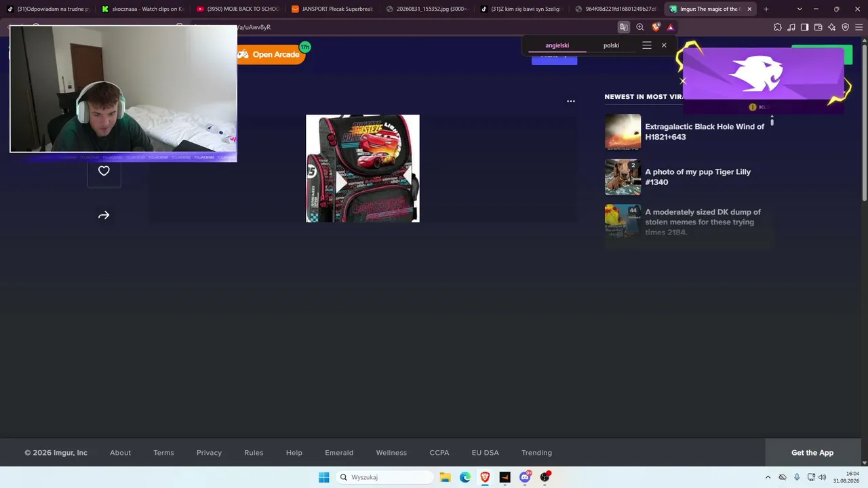
Task: Switch to the 964f08d221fd tab
Action: point(616,9)
